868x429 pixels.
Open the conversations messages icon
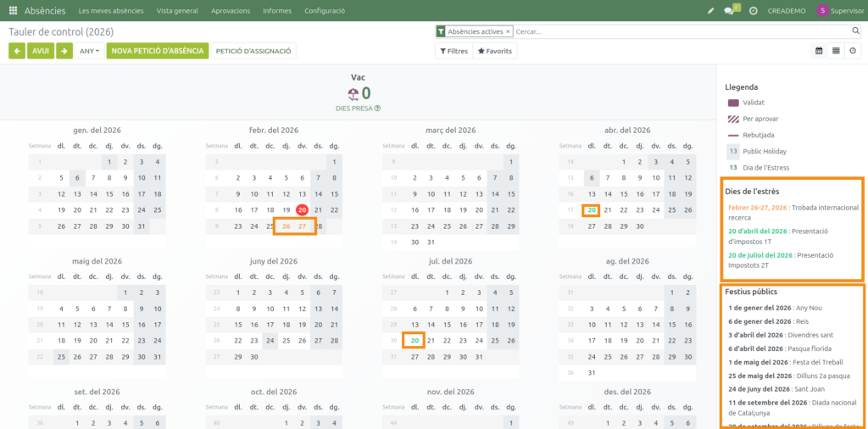coord(730,11)
